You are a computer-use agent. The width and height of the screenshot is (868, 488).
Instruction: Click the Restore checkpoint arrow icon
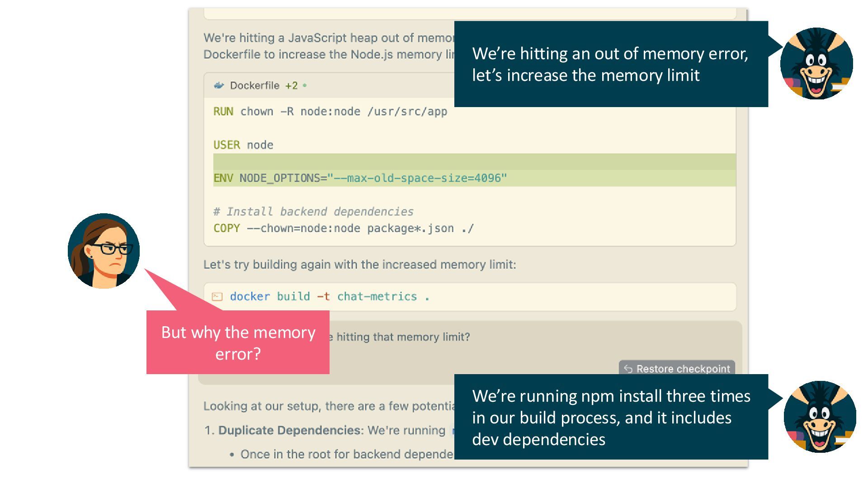pyautogui.click(x=628, y=369)
